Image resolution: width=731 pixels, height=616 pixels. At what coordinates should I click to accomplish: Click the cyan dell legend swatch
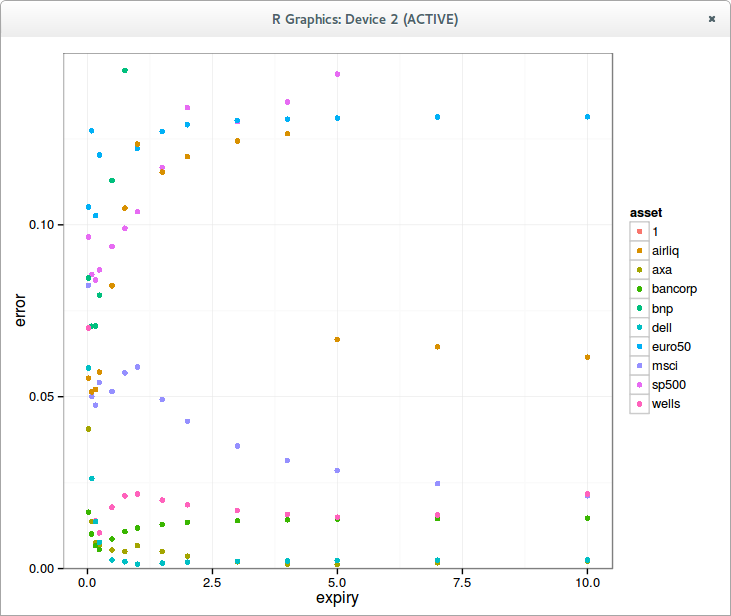point(639,327)
